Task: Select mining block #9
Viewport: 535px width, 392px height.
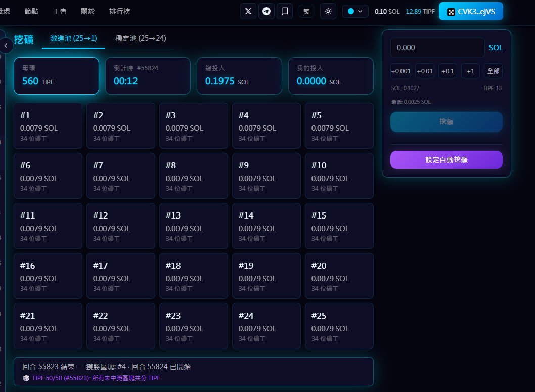Action: point(266,176)
